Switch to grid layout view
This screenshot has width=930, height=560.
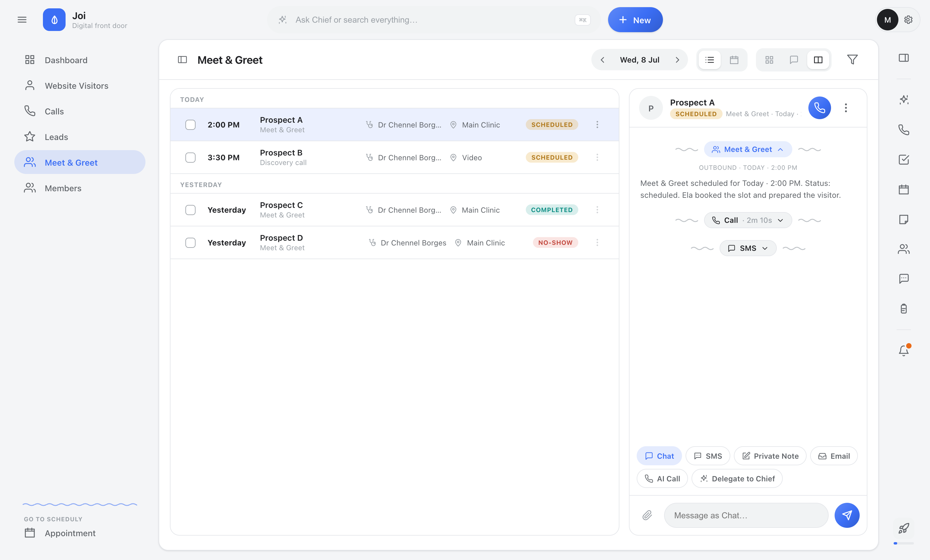(769, 60)
